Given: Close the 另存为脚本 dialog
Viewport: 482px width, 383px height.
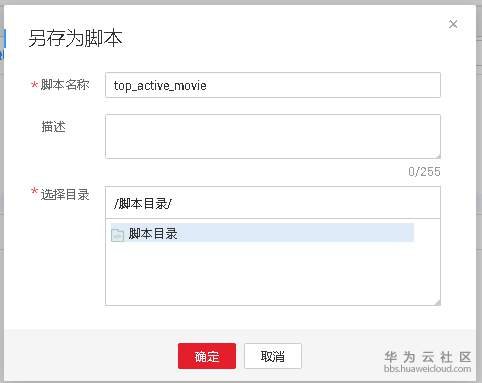Looking at the screenshot, I should (453, 24).
